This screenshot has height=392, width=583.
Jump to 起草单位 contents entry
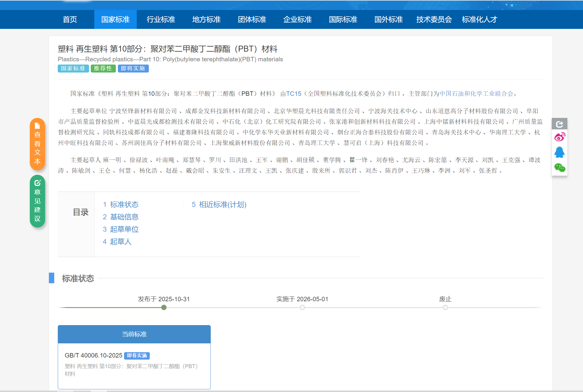(124, 229)
